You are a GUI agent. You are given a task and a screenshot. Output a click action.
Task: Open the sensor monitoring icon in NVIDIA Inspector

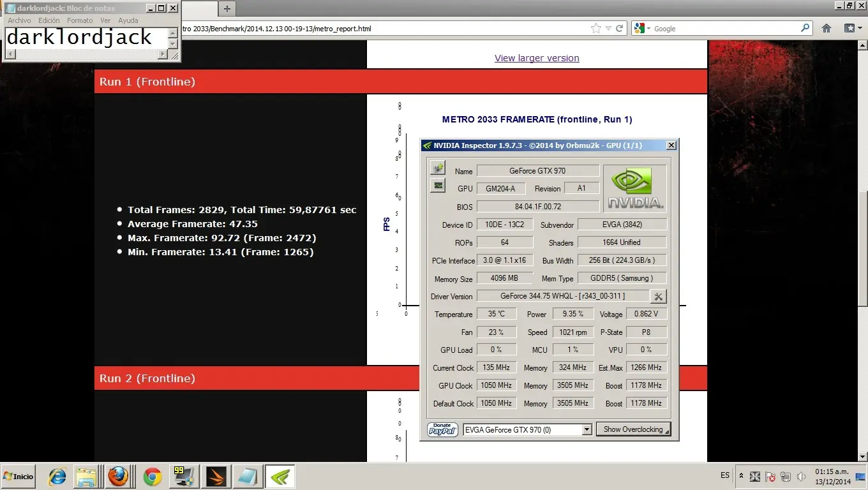click(438, 186)
